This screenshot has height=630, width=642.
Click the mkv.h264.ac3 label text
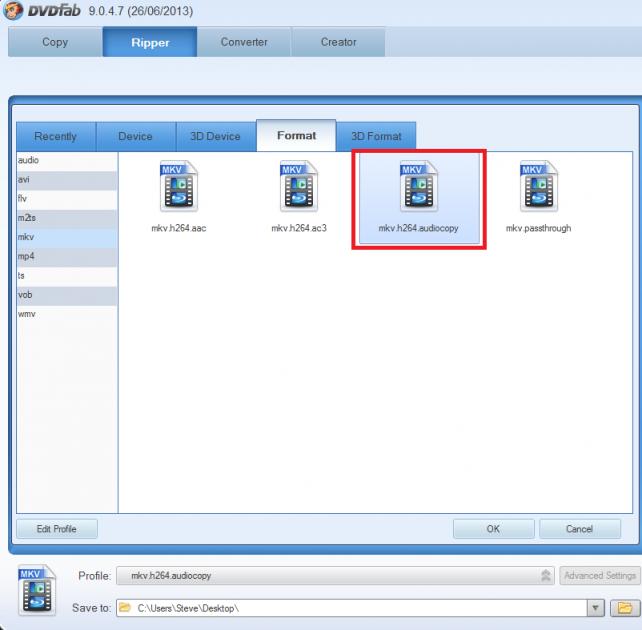299,228
